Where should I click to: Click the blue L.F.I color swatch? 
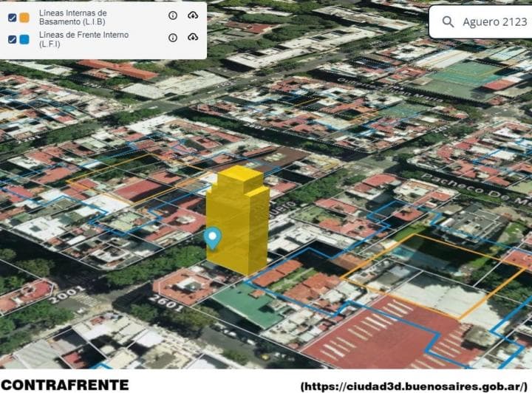[24, 39]
